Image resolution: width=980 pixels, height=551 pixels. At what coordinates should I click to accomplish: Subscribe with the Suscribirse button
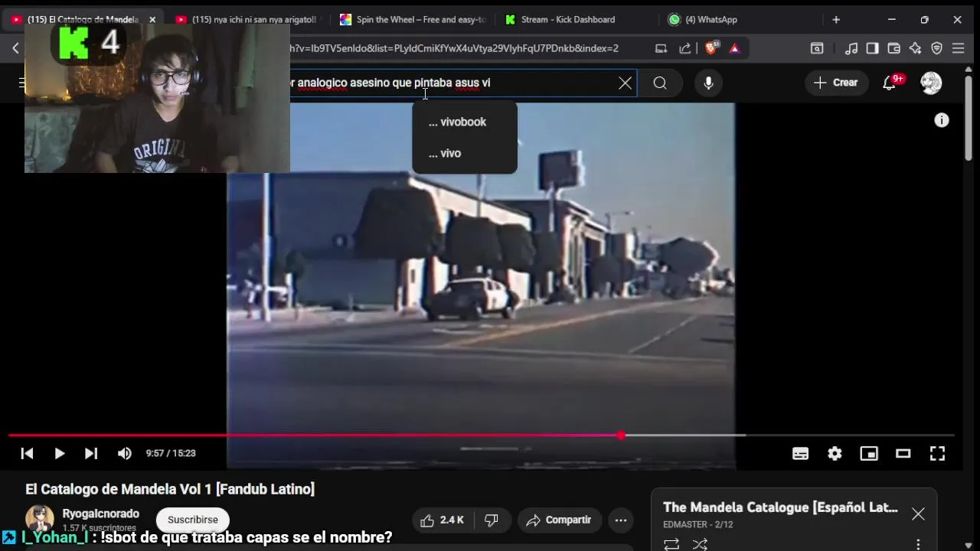pos(193,520)
